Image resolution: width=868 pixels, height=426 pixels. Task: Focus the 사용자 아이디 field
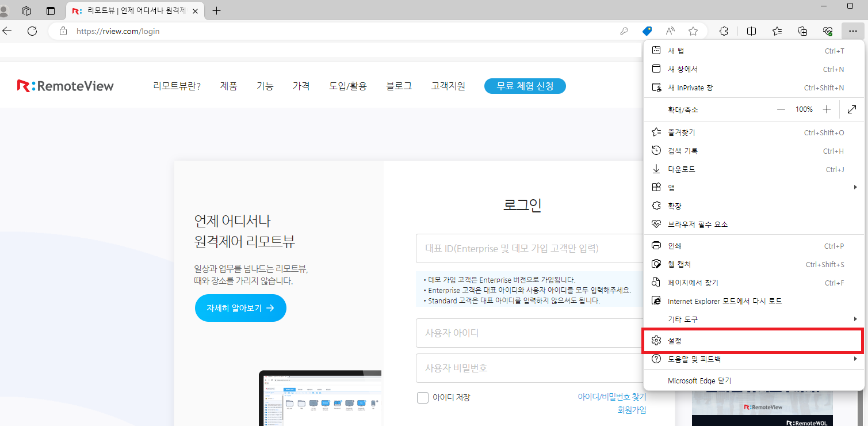[529, 333]
